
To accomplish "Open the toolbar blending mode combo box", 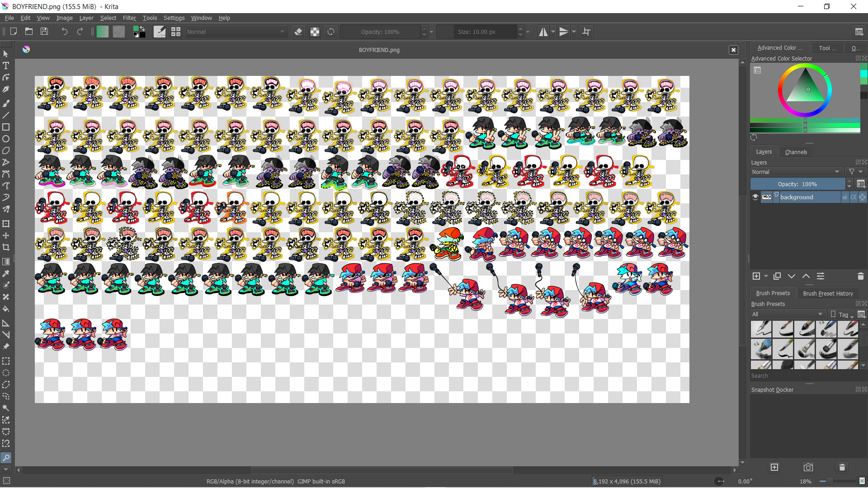I will pyautogui.click(x=236, y=32).
